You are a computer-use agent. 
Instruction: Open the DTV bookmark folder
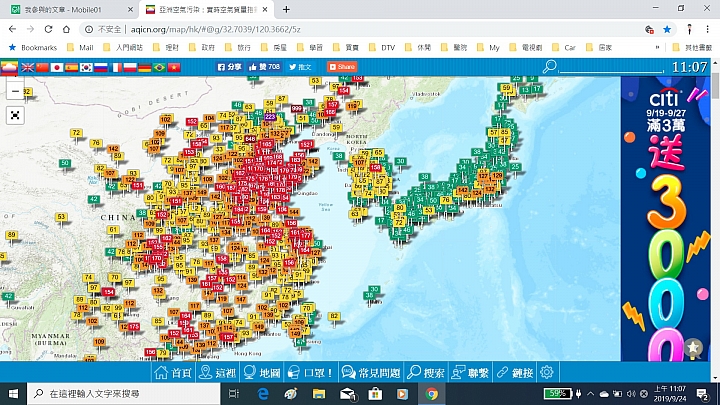coord(382,47)
